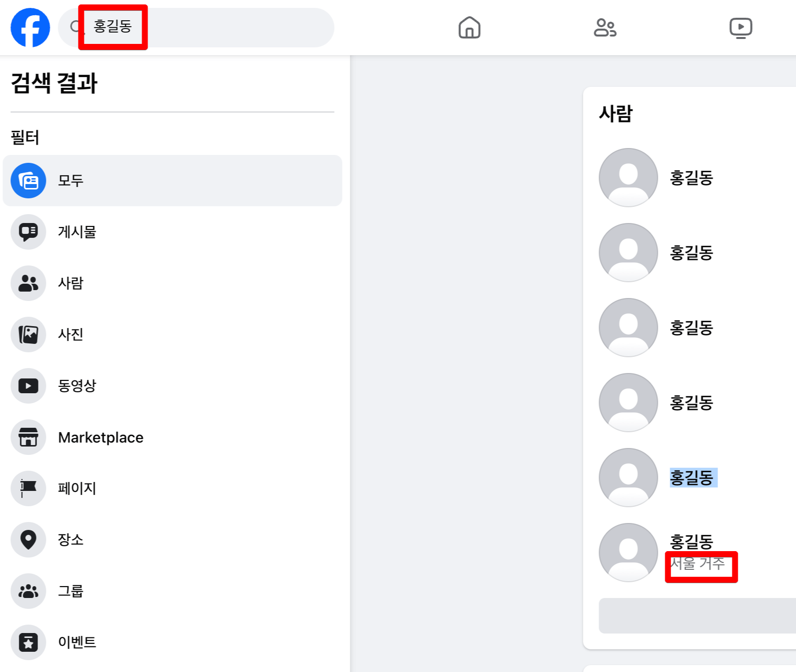Select the 사람 (People) filter icon
Screen dimensions: 796x672
[x=28, y=283]
